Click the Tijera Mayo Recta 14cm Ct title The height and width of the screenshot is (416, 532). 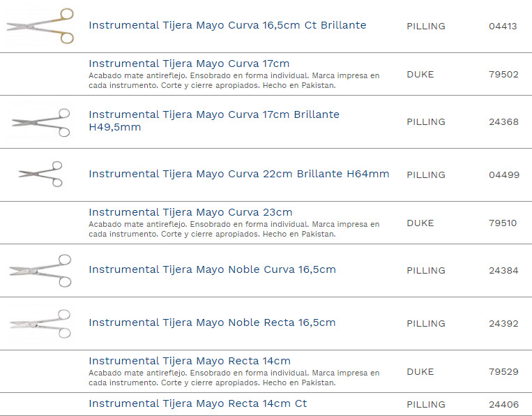pyautogui.click(x=197, y=403)
